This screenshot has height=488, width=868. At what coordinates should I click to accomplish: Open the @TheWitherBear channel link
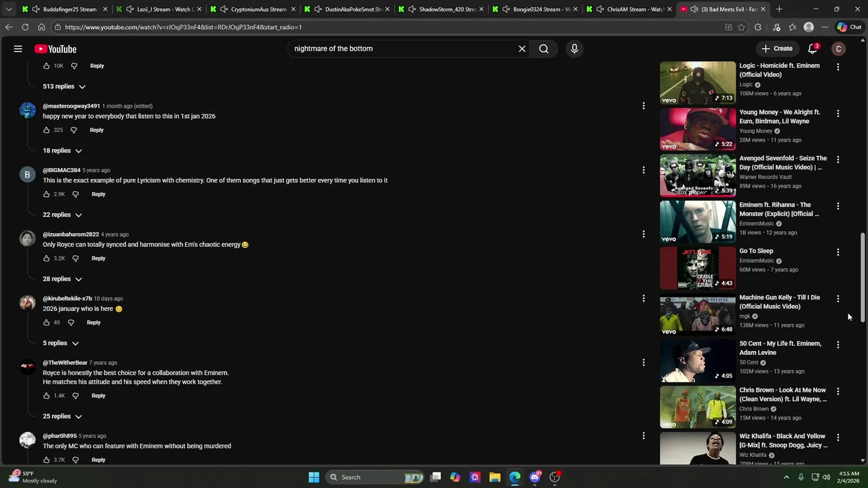tap(65, 363)
